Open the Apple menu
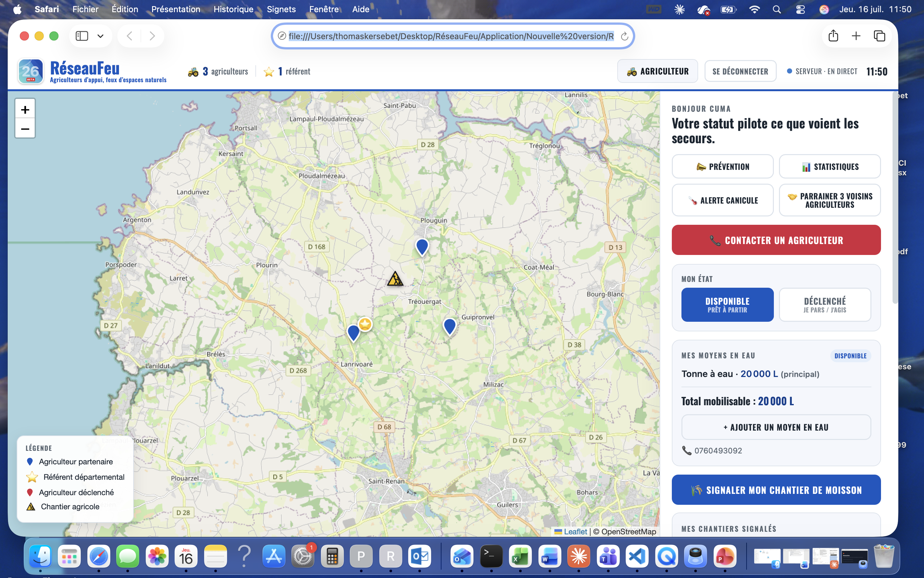 18,9
